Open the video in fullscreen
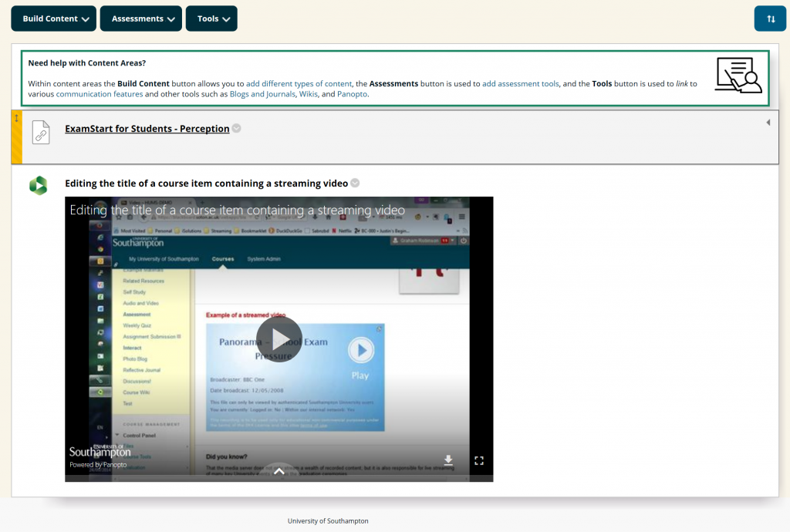Viewport: 790px width, 532px height. tap(478, 460)
